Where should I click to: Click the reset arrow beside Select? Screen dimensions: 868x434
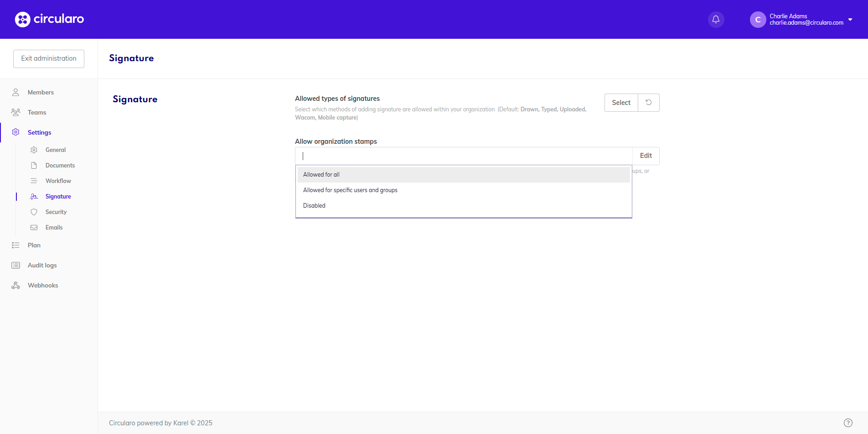click(x=648, y=103)
